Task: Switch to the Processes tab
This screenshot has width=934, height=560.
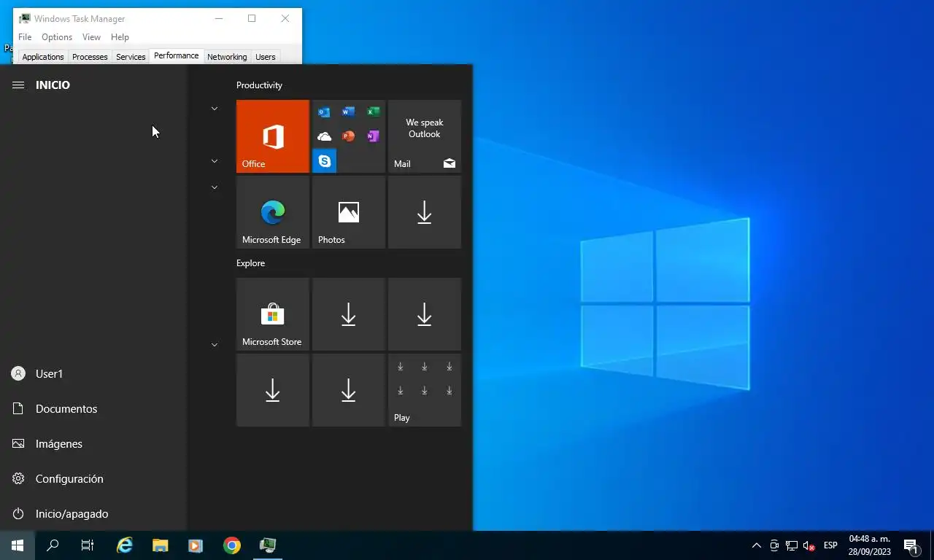Action: point(90,57)
